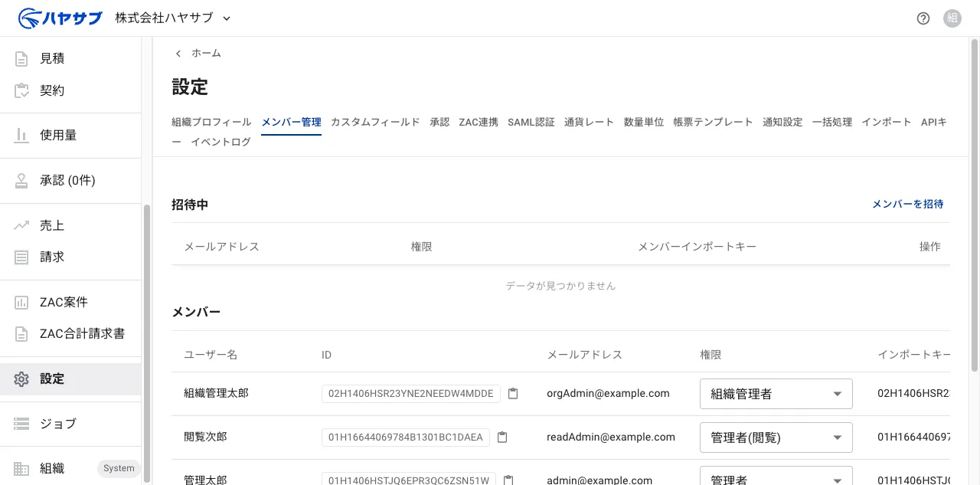This screenshot has width=980, height=485.
Task: Open ジョブ in the sidebar
Action: 70,424
